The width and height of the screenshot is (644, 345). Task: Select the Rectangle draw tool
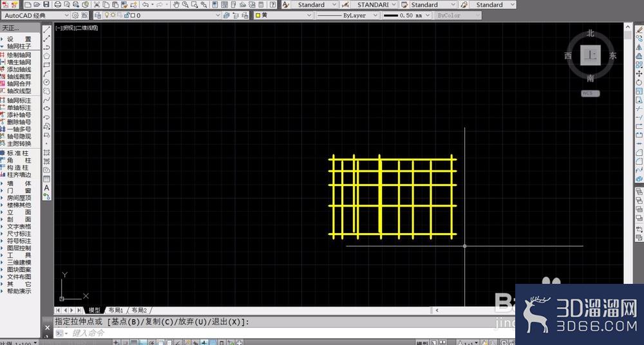tap(47, 64)
